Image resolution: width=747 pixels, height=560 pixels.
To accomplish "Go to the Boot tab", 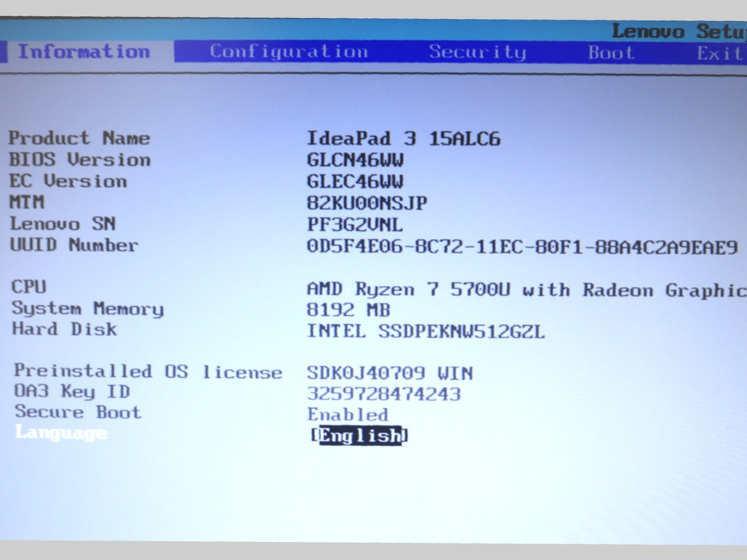I will click(x=610, y=52).
